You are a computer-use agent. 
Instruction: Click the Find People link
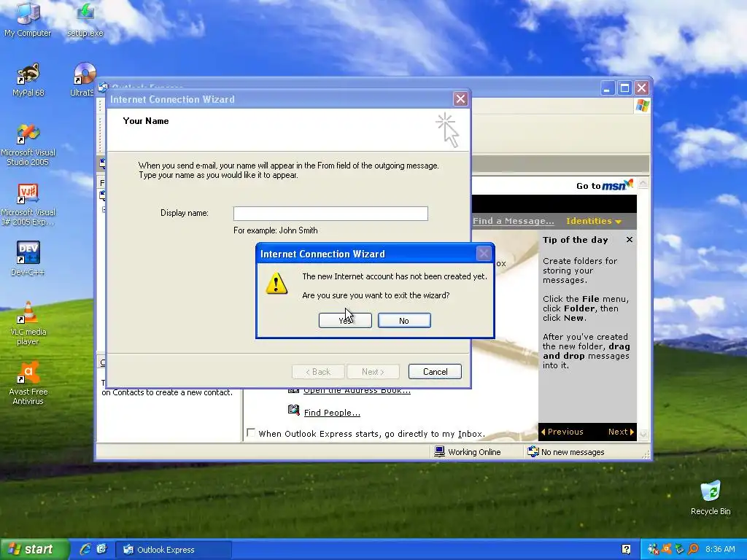tap(332, 413)
